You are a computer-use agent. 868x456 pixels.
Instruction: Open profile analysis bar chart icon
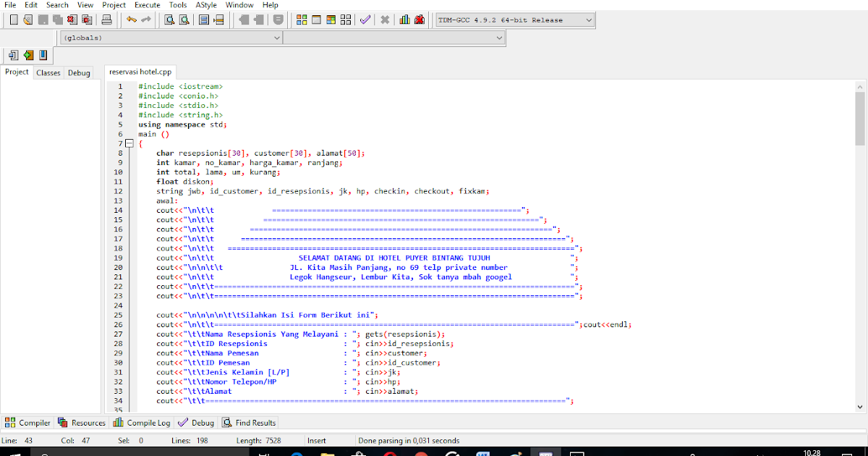pyautogui.click(x=404, y=20)
